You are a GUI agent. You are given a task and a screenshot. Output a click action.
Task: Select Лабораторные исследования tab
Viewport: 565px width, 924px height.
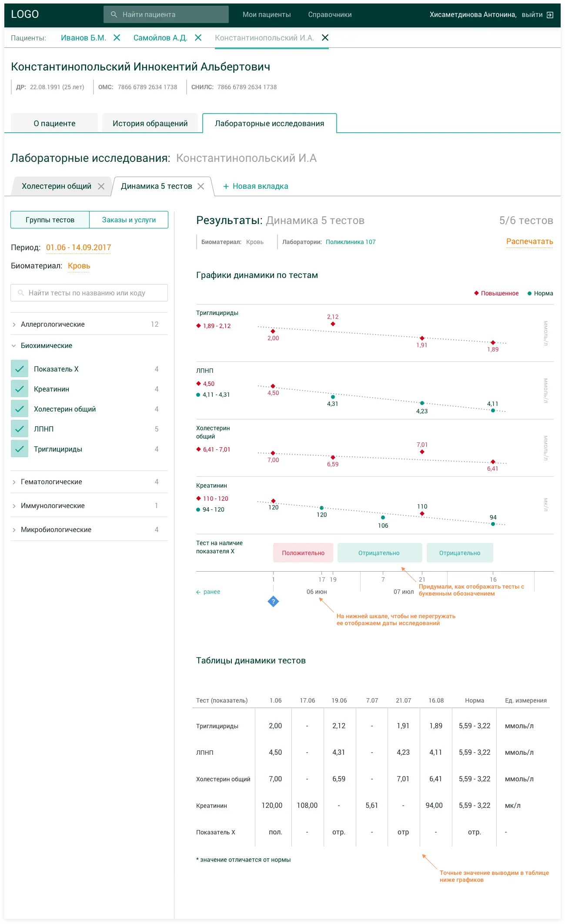click(x=270, y=123)
